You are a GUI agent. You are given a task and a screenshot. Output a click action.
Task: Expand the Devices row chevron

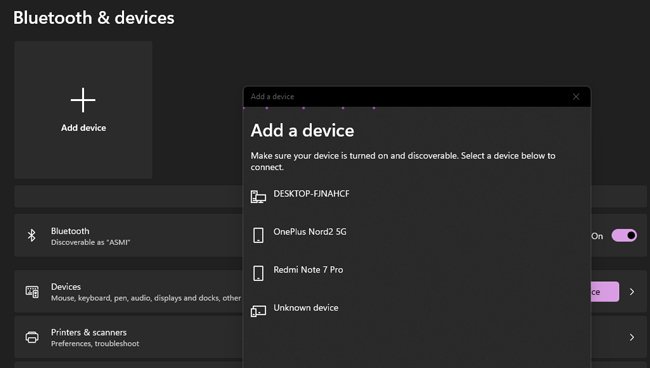point(632,292)
